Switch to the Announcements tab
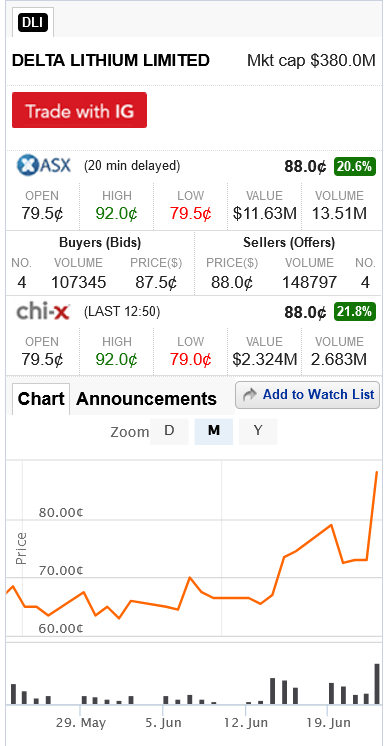The width and height of the screenshot is (386, 746). tap(146, 399)
